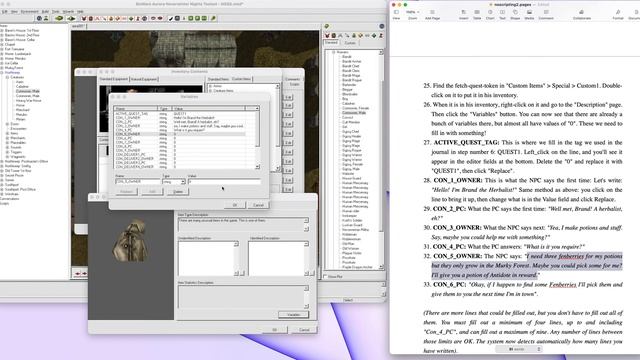
Task: Switch to Custom tab in palette
Action: [350, 43]
